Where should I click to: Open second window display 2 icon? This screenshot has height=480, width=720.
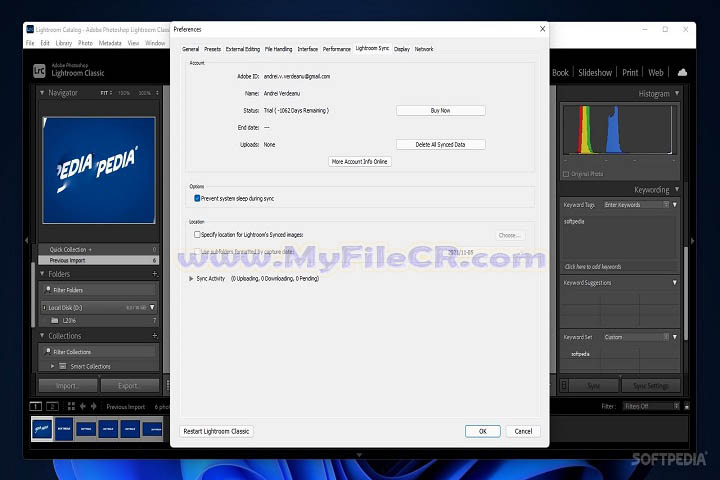point(52,406)
